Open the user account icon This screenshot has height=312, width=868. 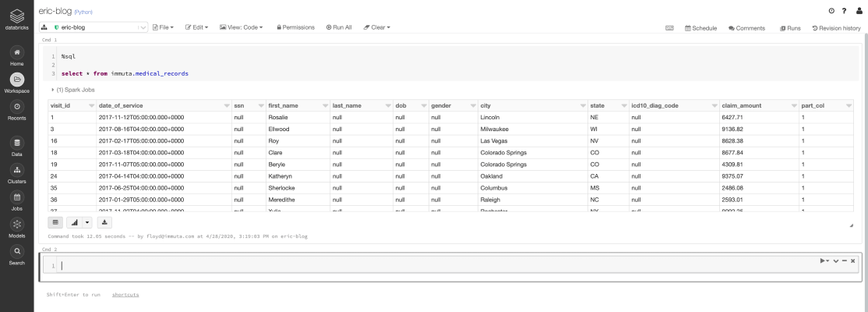click(x=859, y=10)
